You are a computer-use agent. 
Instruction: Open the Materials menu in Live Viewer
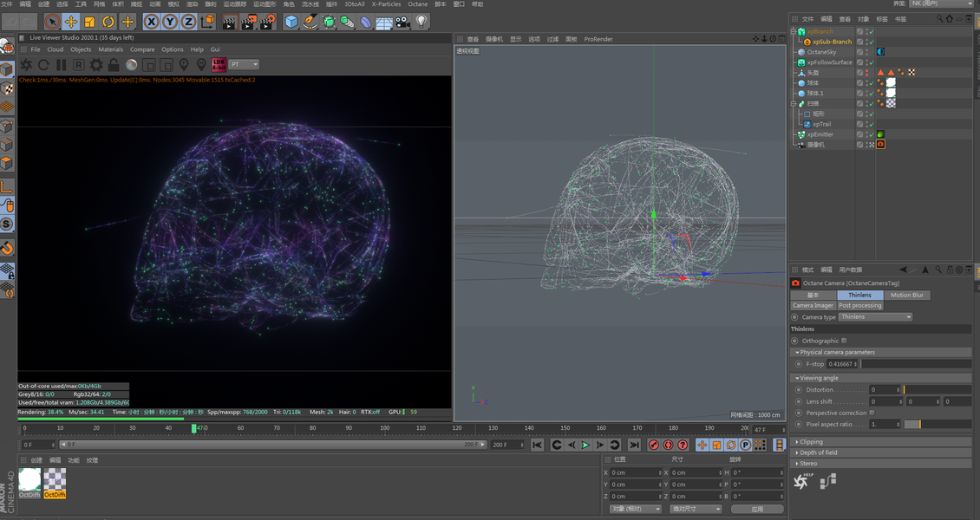click(110, 49)
